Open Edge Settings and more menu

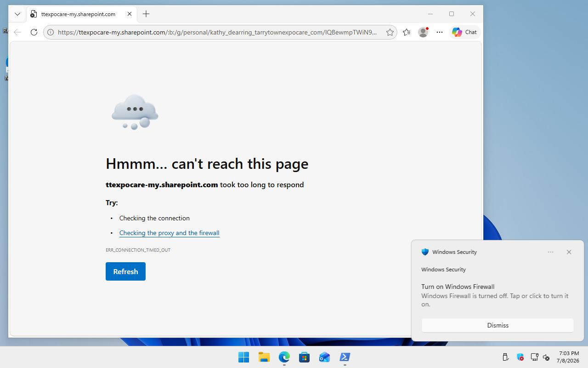click(x=440, y=32)
